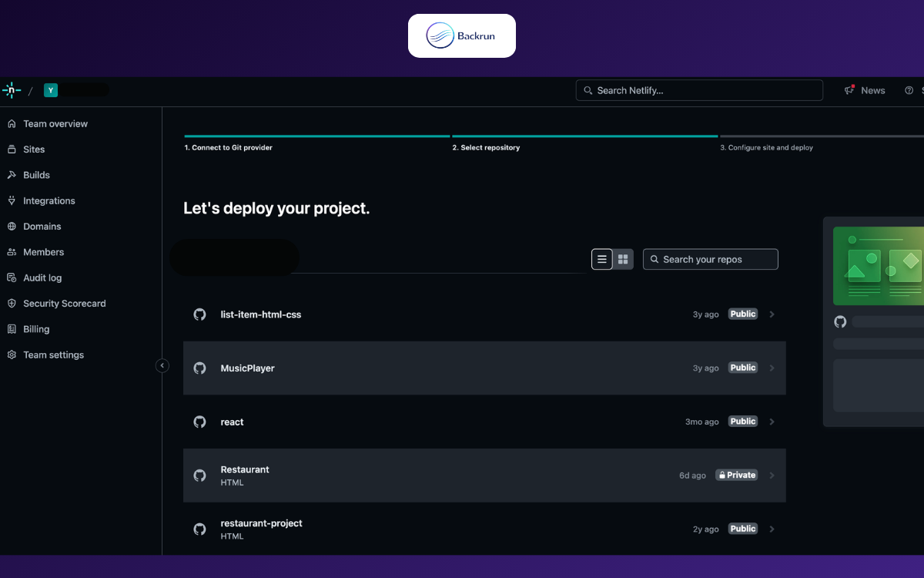Collapse the sidebar with the arrow handle
Viewport: 924px width, 578px height.
[x=162, y=365]
